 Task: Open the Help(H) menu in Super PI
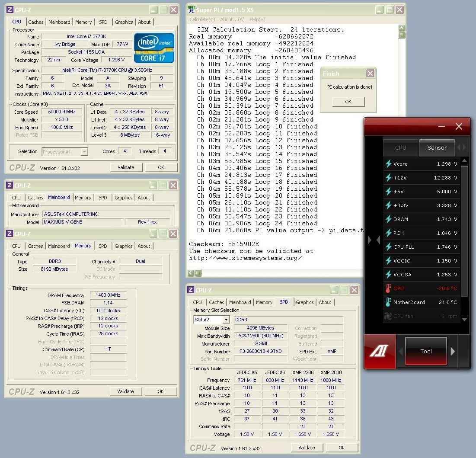(257, 19)
